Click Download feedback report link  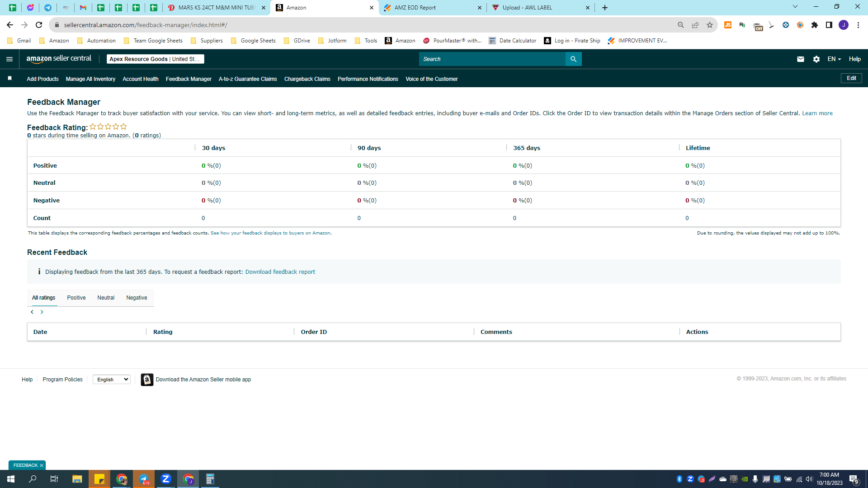[x=280, y=272]
